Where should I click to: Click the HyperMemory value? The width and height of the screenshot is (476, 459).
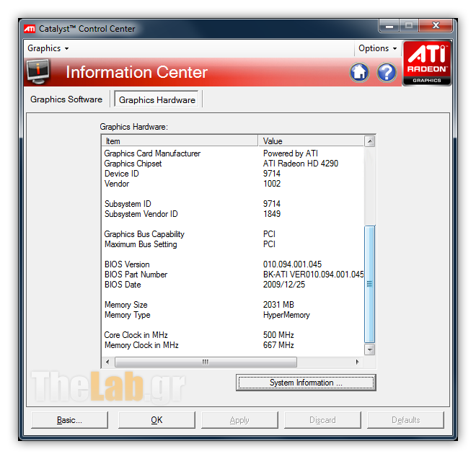[286, 315]
